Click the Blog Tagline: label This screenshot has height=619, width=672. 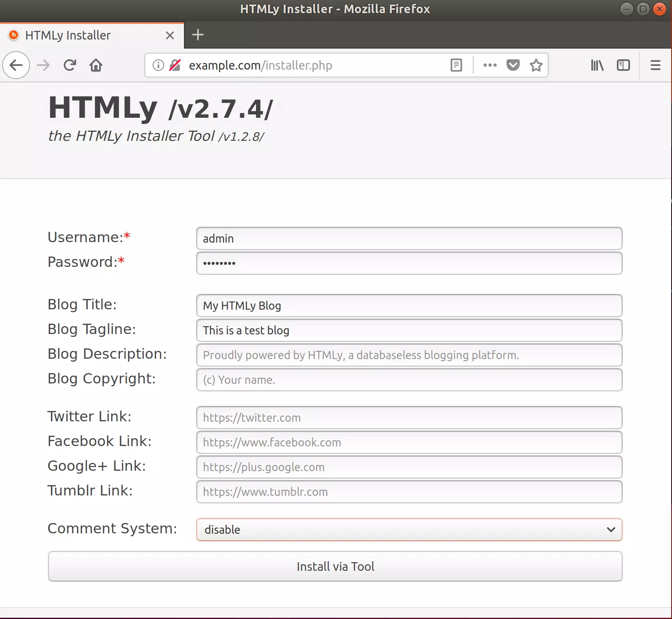click(92, 329)
